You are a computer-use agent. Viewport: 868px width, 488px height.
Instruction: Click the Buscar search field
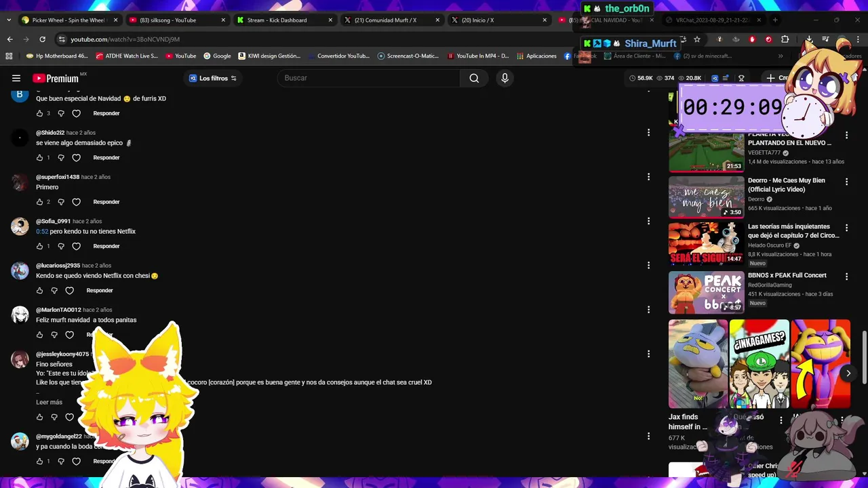coord(370,78)
